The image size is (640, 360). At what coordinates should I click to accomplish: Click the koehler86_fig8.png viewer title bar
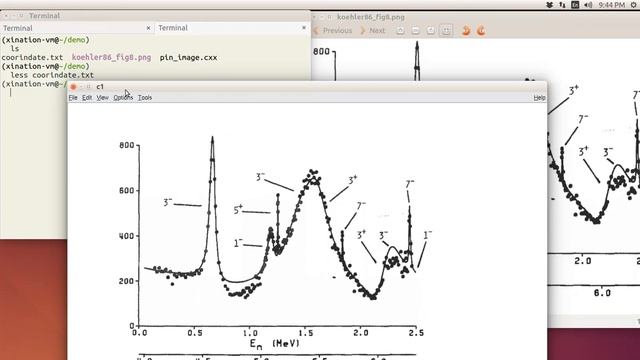476,17
